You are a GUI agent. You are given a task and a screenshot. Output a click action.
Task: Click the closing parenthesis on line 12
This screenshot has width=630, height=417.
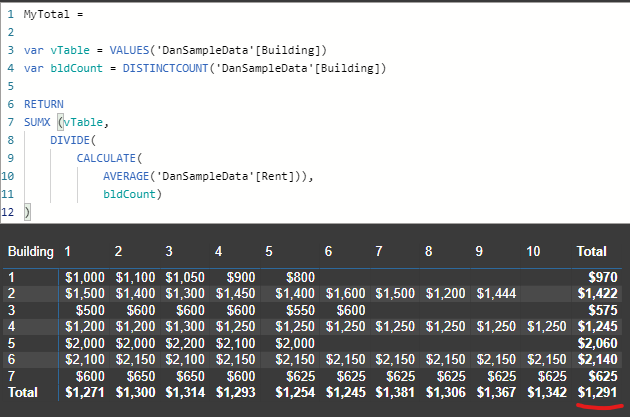point(27,212)
